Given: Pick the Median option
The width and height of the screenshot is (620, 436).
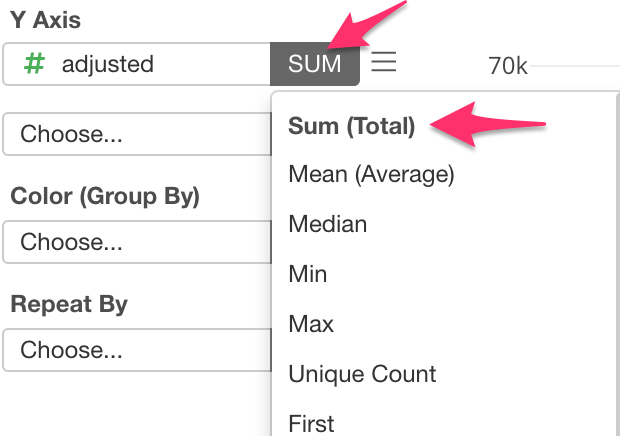Looking at the screenshot, I should [x=327, y=224].
